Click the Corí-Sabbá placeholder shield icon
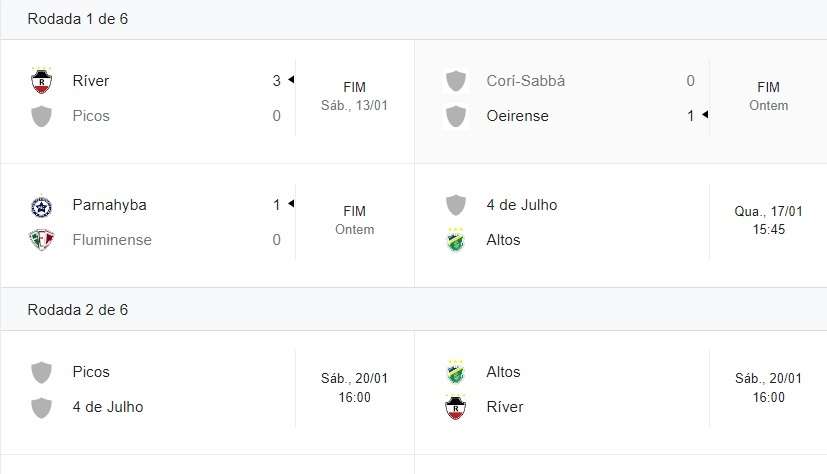Viewport: 827px width, 474px height. pyautogui.click(x=455, y=81)
